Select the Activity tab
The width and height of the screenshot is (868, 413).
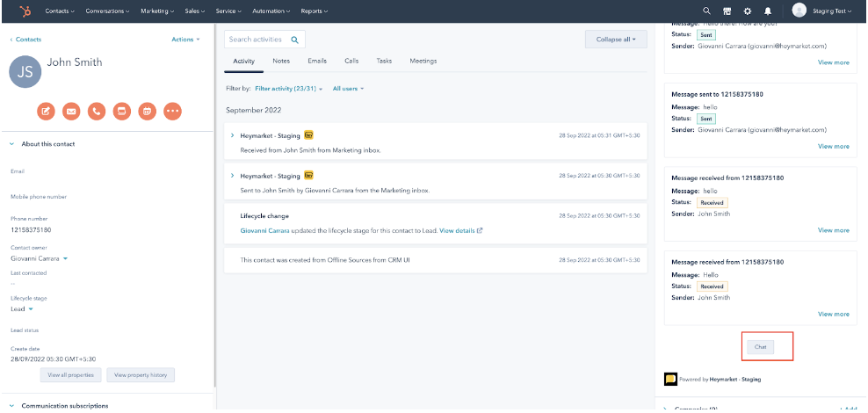pos(243,61)
